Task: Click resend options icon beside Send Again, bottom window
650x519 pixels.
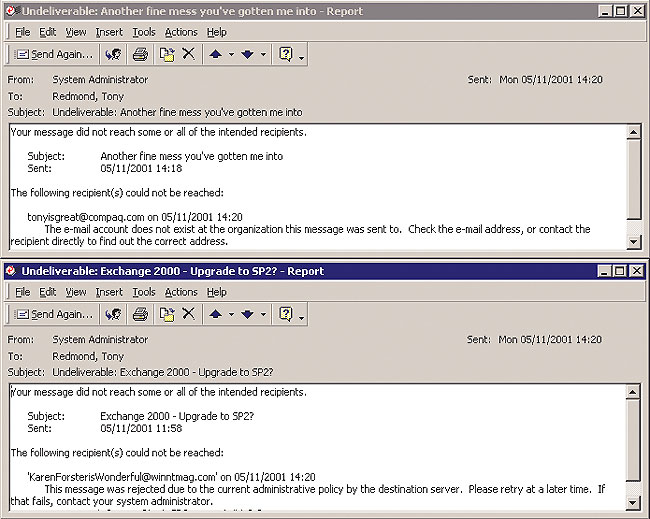Action: click(114, 314)
